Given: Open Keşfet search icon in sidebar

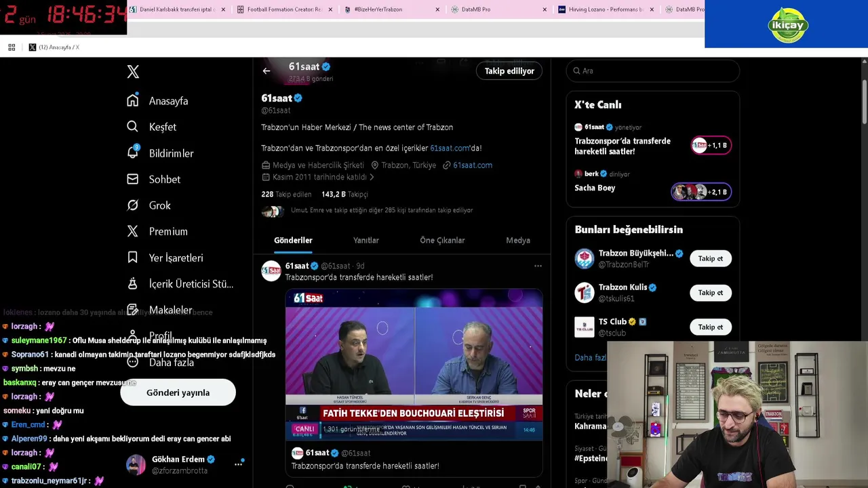Looking at the screenshot, I should pyautogui.click(x=133, y=127).
